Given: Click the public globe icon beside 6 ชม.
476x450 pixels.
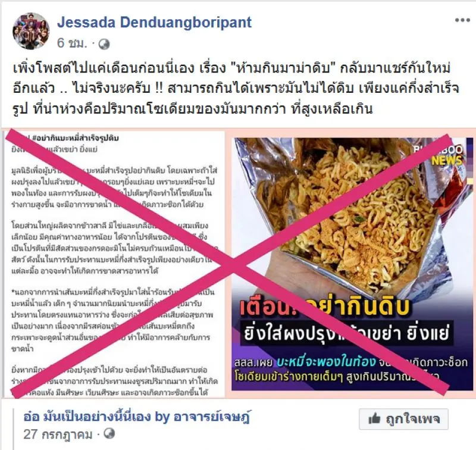Looking at the screenshot, I should (104, 44).
